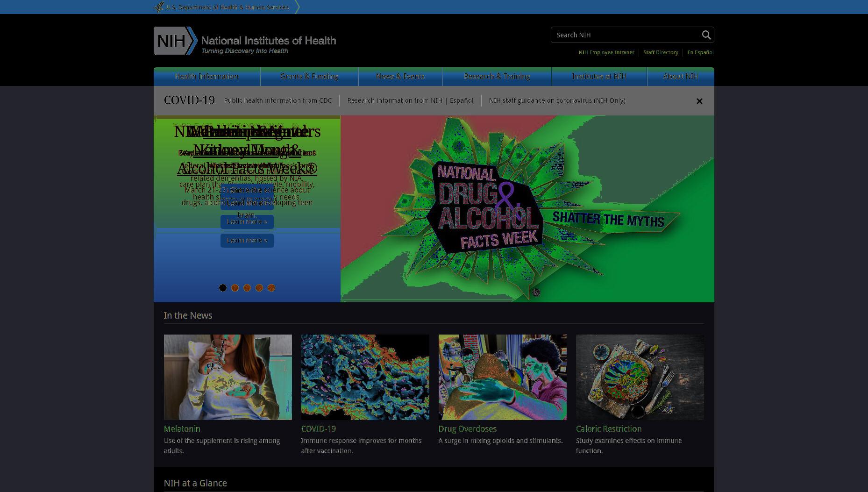
Task: Open the Drug Overdoses headline link
Action: click(x=467, y=428)
